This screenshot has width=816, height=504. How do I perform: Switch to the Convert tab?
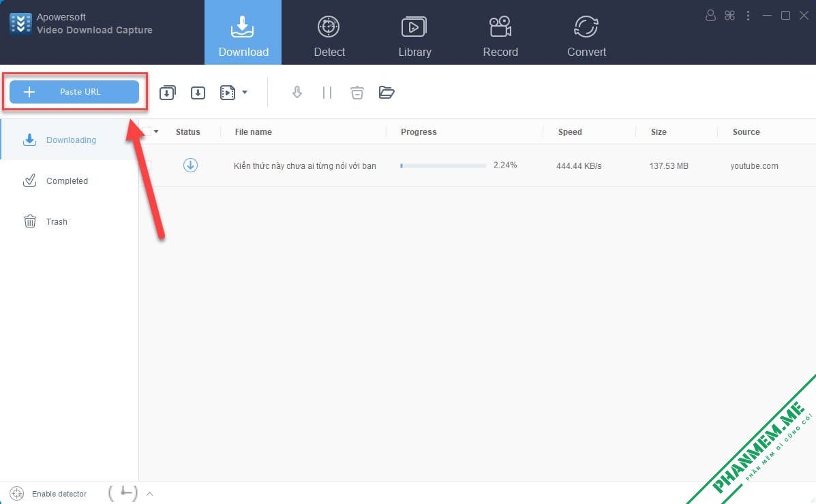point(586,36)
